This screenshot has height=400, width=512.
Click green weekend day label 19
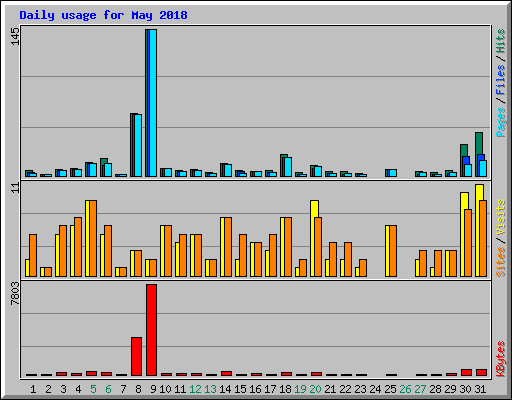click(300, 389)
